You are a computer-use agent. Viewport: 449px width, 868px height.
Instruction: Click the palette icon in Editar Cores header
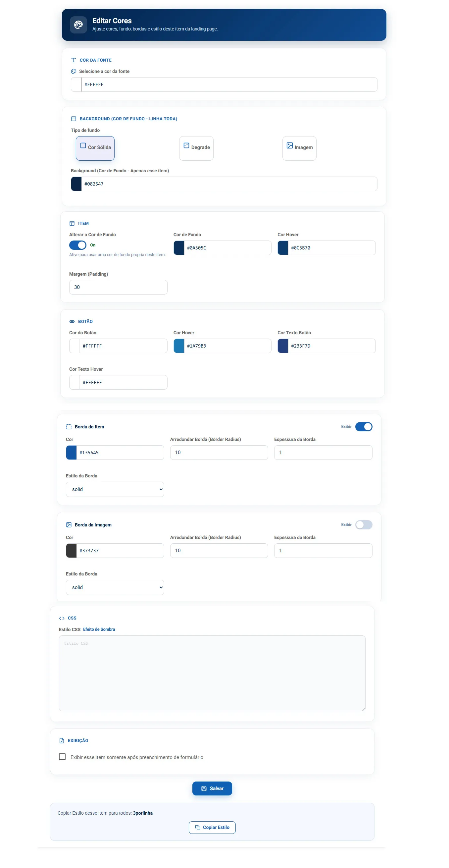tap(78, 25)
